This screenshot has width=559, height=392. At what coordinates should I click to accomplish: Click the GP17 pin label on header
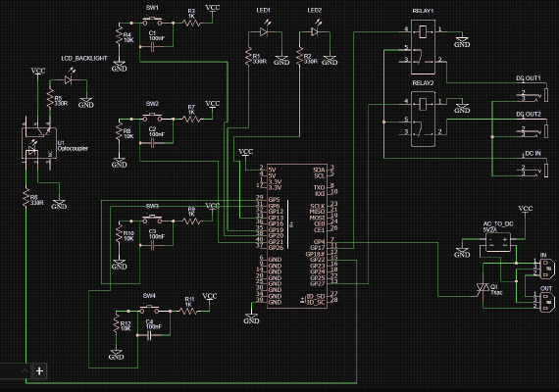[x=317, y=247]
